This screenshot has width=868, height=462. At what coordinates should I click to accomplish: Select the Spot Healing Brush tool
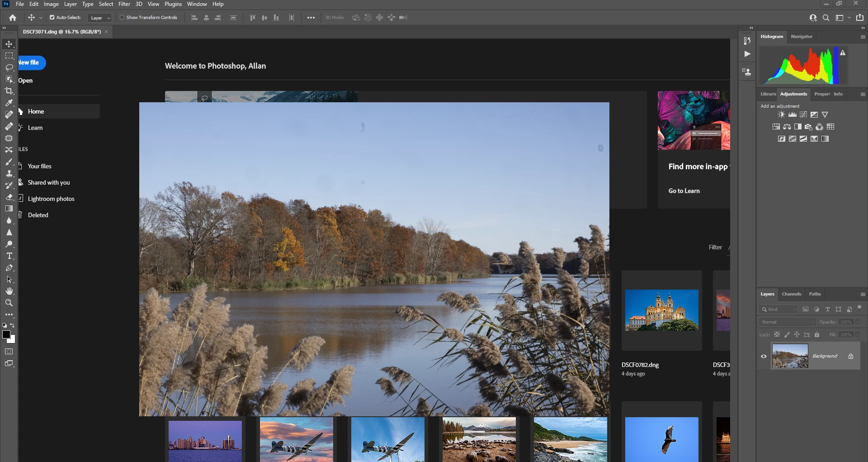(9, 114)
